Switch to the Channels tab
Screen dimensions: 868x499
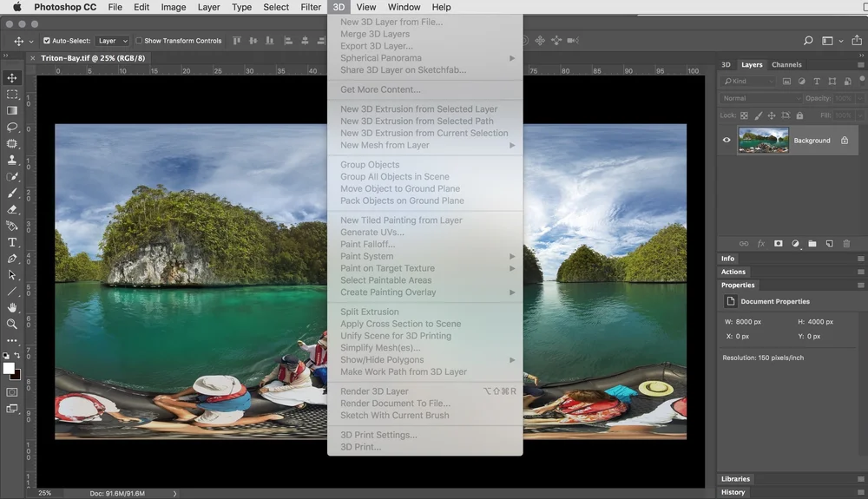pos(786,65)
